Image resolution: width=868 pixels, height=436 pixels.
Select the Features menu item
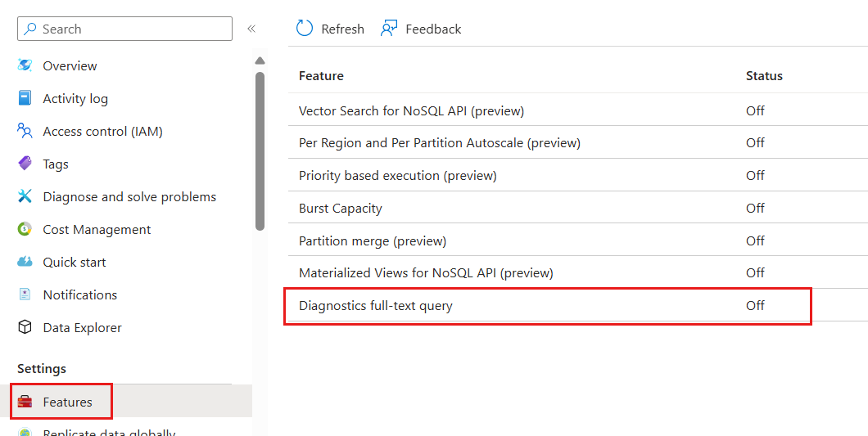[x=67, y=402]
